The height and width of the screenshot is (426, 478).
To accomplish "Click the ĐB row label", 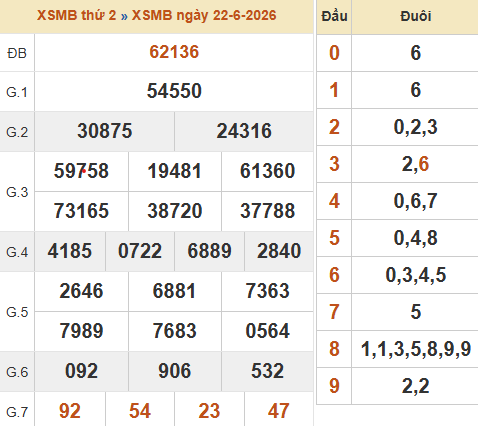I will [x=17, y=53].
